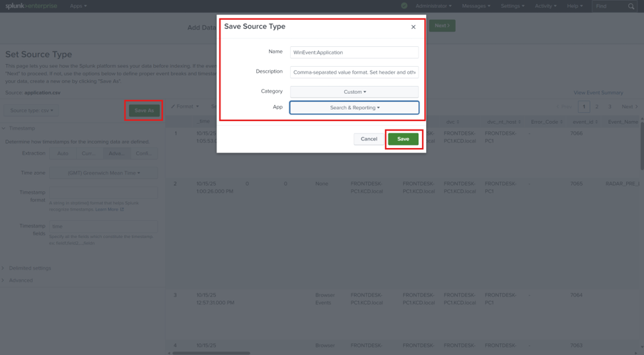644x355 pixels.
Task: Click event_id value 7065
Action: [x=576, y=184]
